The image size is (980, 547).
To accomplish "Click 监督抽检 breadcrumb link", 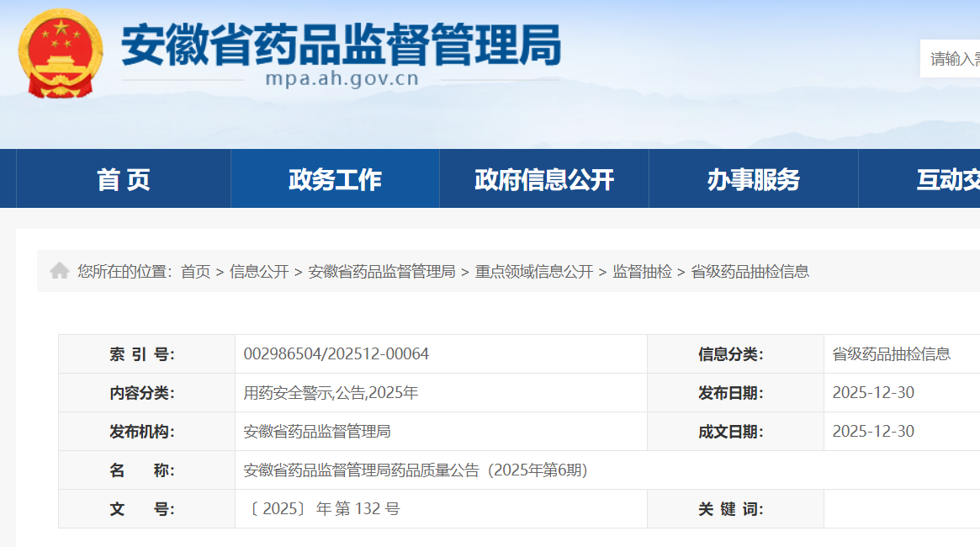I will [642, 272].
